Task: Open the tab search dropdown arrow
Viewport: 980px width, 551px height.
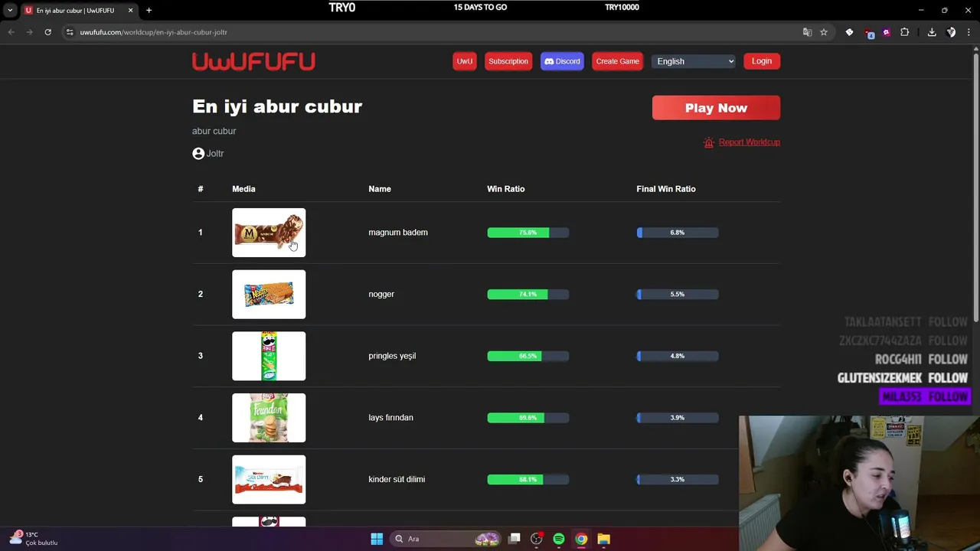Action: pyautogui.click(x=10, y=10)
